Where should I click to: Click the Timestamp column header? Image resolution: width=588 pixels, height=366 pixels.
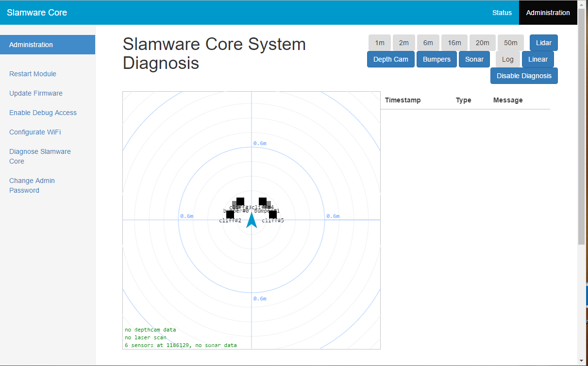403,100
